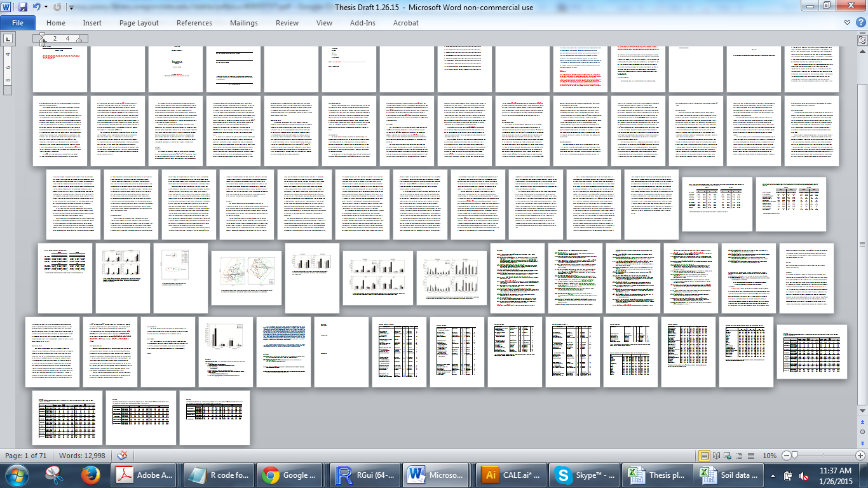Open the Word Help question mark icon

[x=861, y=23]
